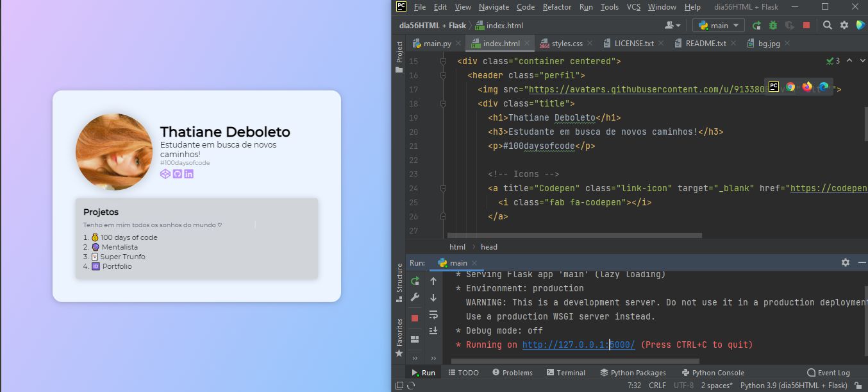This screenshot has width=868, height=392.
Task: Open preview in Chrome browser icon
Action: point(790,87)
